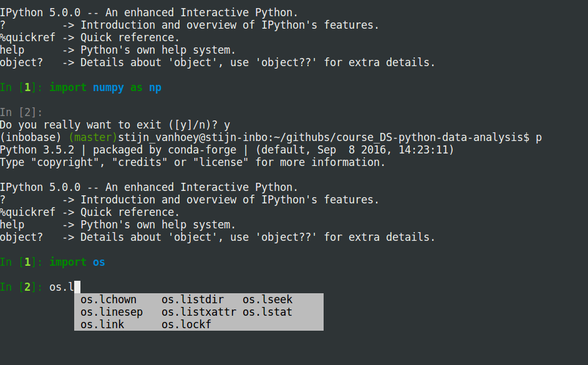The image size is (588, 365).
Task: Click the 'Type "copyright"' information line
Action: 193,162
